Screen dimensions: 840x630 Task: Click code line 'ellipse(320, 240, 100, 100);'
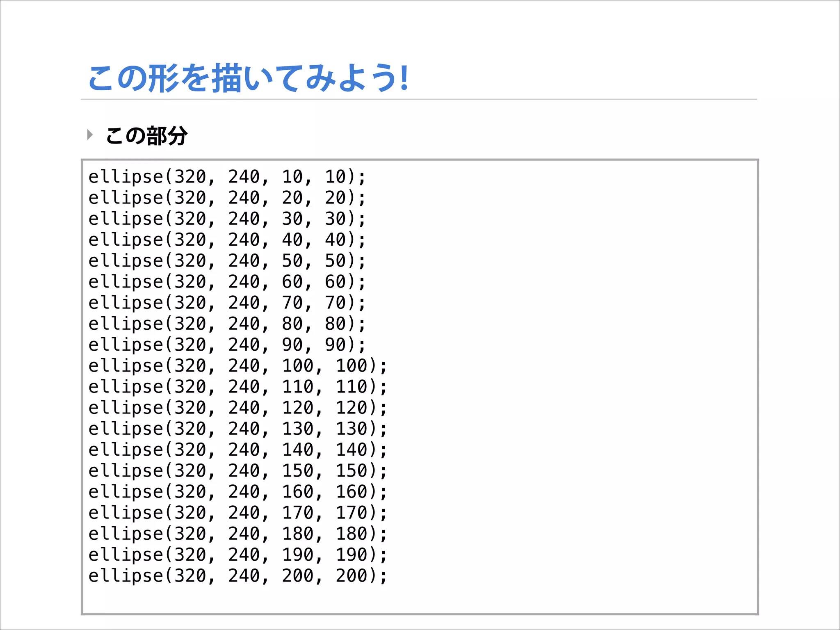[238, 366]
